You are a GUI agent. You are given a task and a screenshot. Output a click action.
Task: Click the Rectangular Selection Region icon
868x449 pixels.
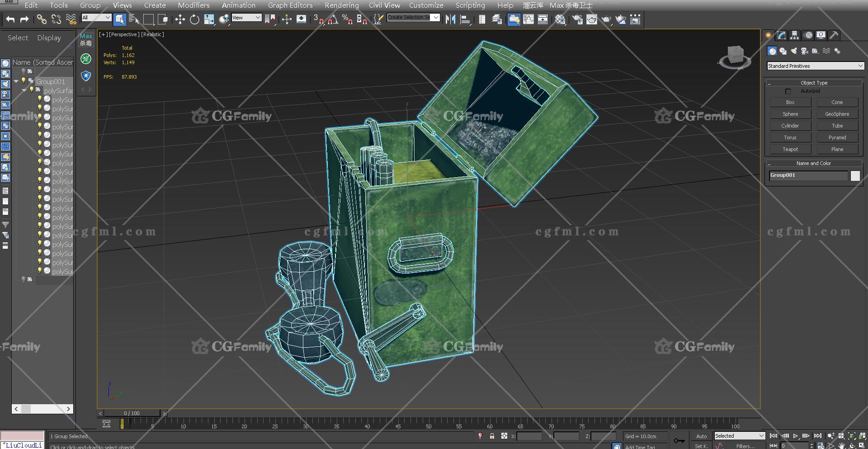coord(148,19)
